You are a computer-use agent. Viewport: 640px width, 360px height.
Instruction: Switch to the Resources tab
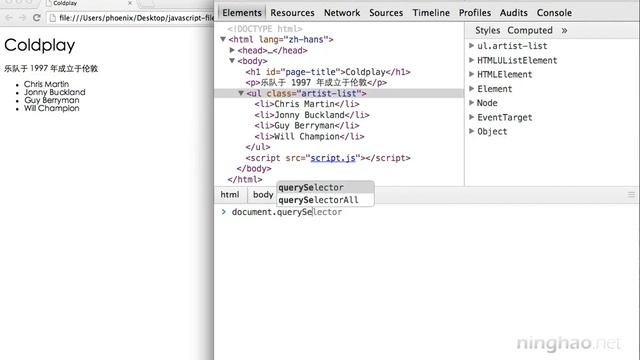pos(292,13)
